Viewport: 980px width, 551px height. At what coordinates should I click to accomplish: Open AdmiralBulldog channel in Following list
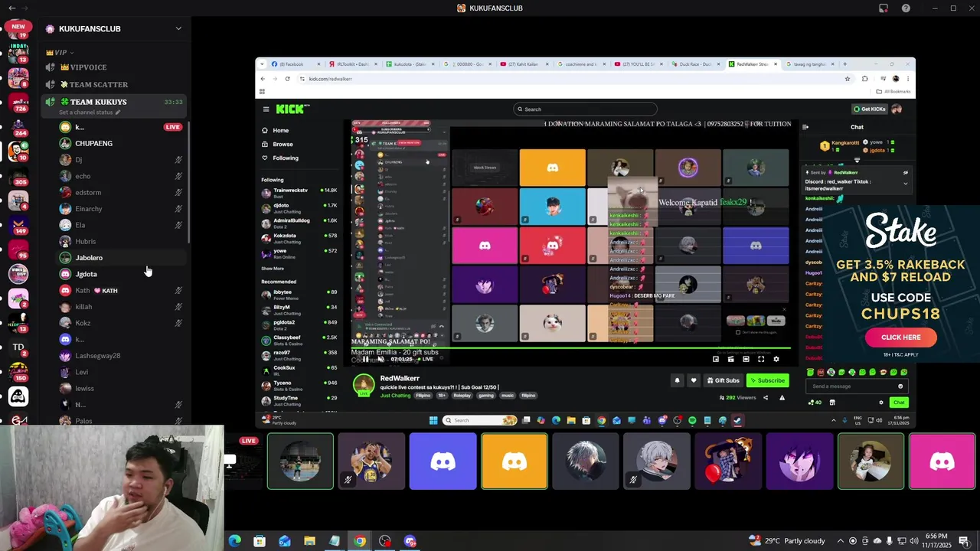click(299, 223)
